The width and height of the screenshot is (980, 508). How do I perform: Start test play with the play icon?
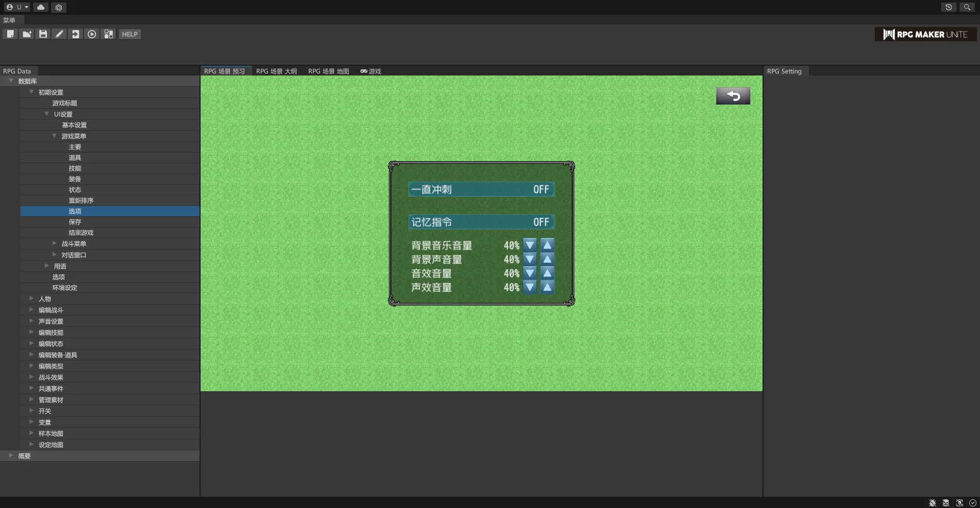tap(92, 34)
